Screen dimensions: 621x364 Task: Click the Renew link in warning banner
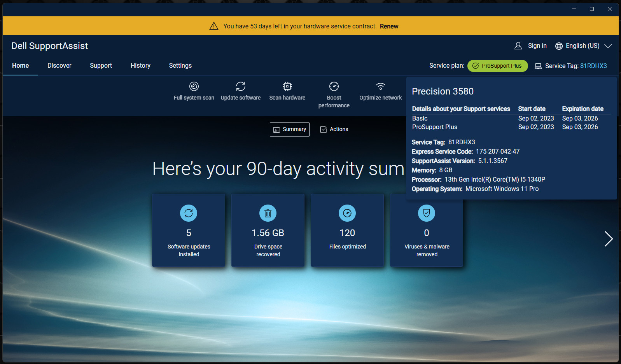click(x=389, y=26)
